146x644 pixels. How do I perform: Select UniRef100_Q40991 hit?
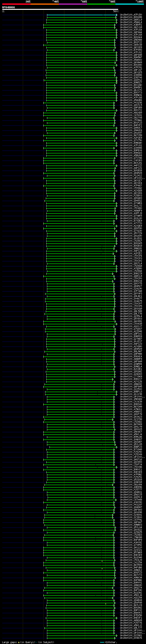point(131,321)
